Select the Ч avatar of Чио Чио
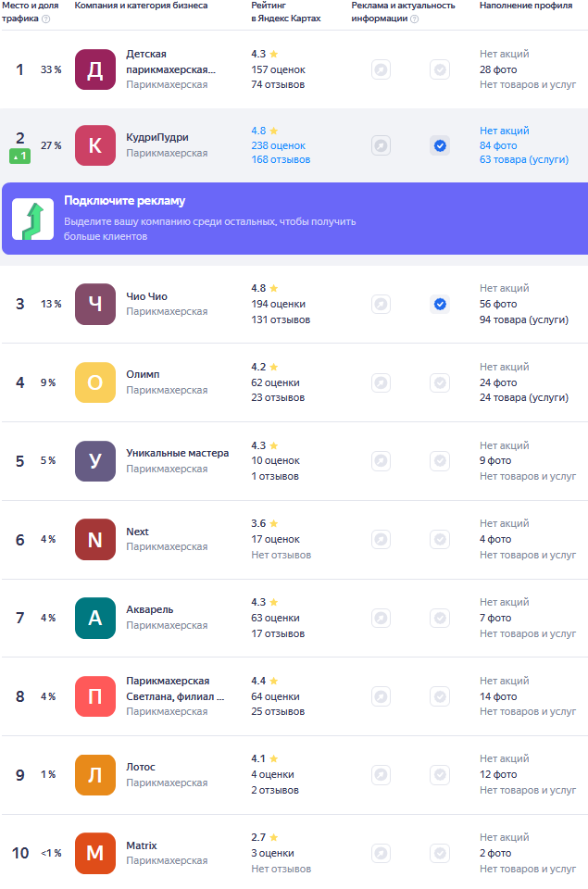 [95, 304]
